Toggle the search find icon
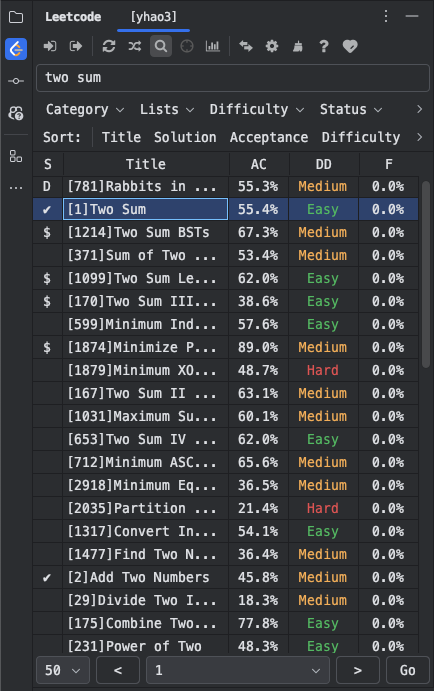This screenshot has height=691, width=434. (x=161, y=46)
